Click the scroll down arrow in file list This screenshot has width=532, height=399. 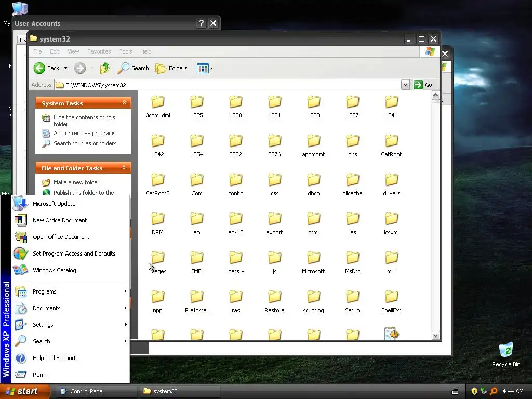436,336
